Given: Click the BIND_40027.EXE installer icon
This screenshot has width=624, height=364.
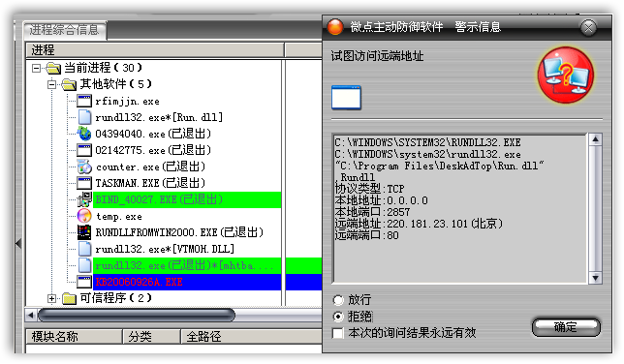Looking at the screenshot, I should [x=84, y=199].
